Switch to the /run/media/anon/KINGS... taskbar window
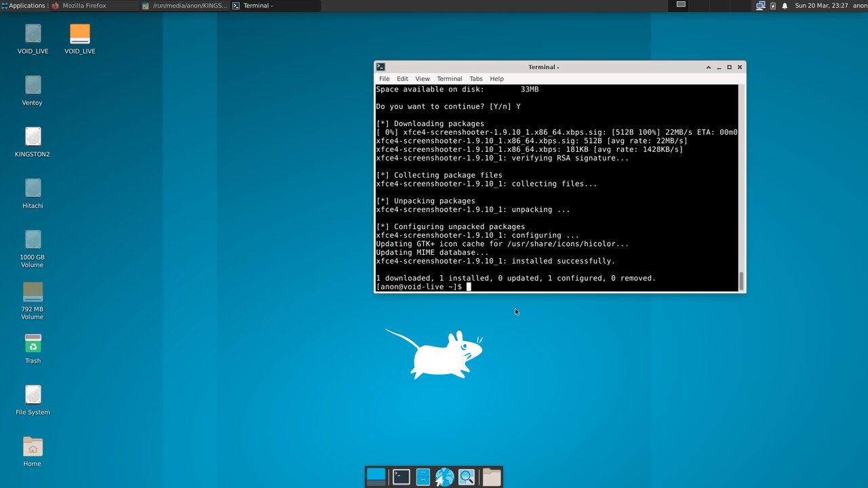 click(184, 5)
